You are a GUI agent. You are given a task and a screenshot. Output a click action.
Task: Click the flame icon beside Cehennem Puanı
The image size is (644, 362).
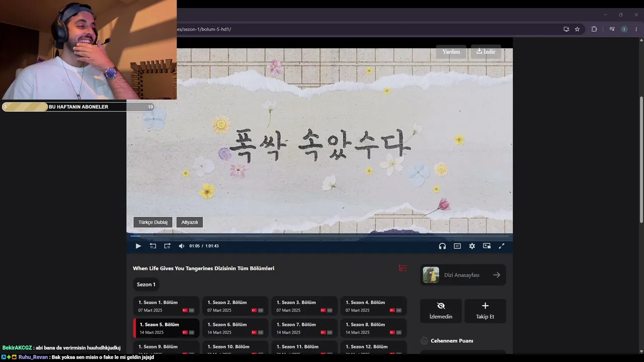(424, 341)
